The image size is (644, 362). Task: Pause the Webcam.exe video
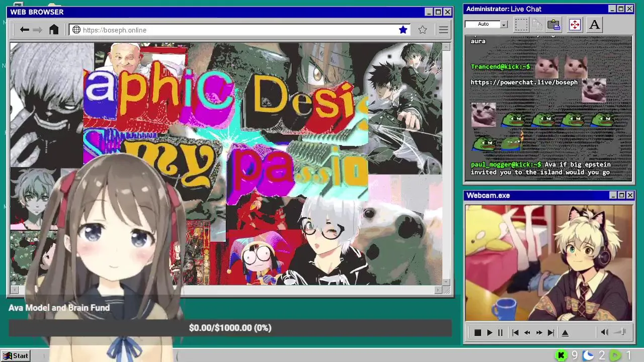(x=500, y=333)
